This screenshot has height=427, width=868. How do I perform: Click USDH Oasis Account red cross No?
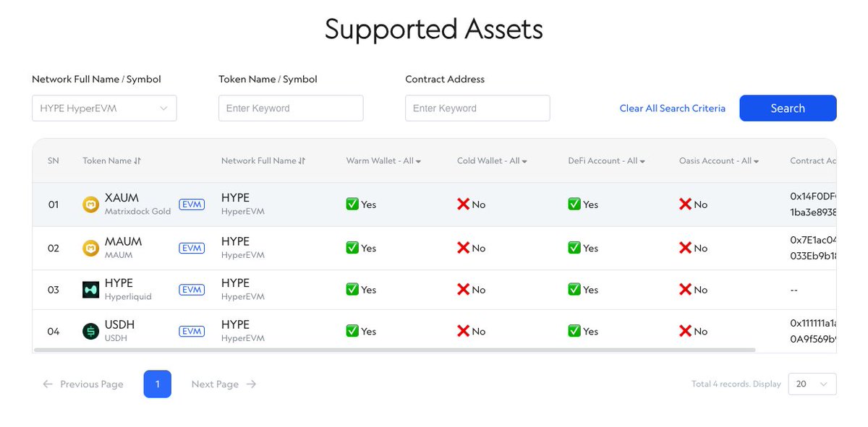click(694, 332)
